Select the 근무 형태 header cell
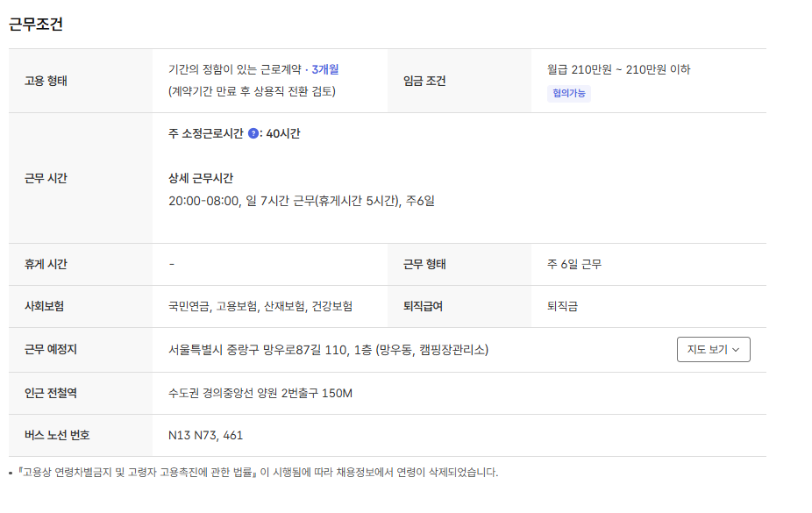 click(x=424, y=264)
